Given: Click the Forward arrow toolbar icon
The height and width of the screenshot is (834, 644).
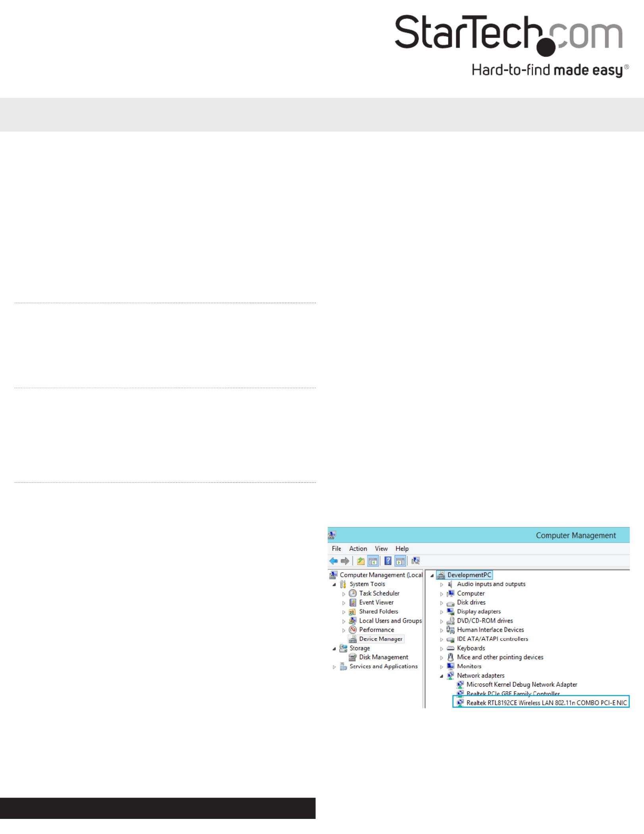Looking at the screenshot, I should [x=345, y=561].
